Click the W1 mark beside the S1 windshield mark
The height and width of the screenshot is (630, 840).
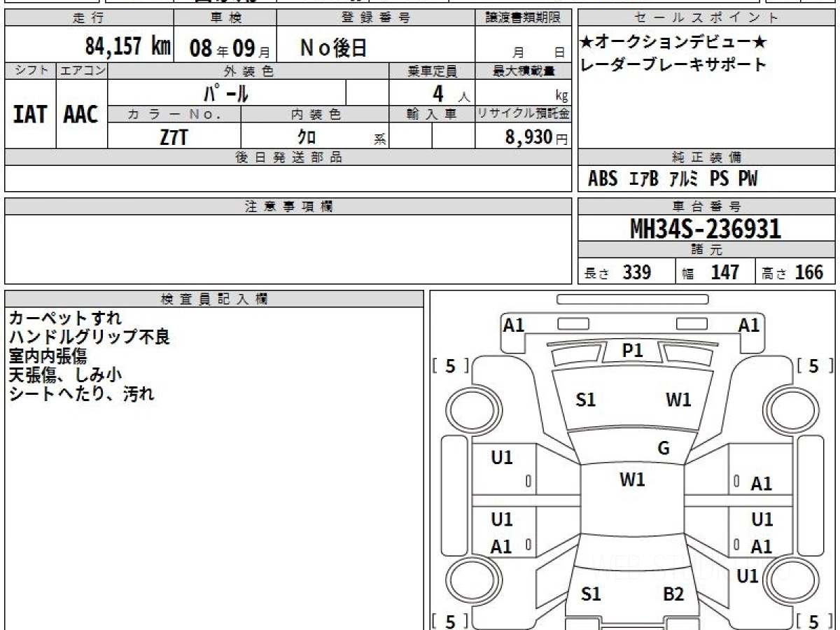coord(678,400)
